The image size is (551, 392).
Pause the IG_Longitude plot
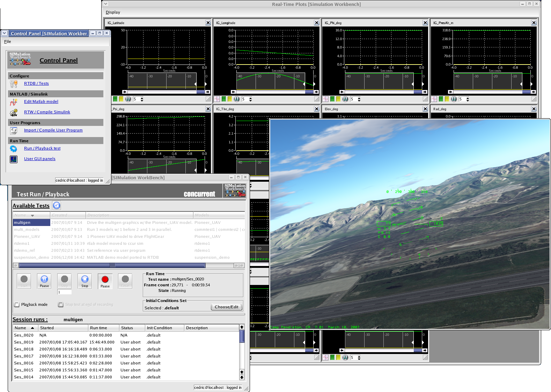(x=237, y=99)
